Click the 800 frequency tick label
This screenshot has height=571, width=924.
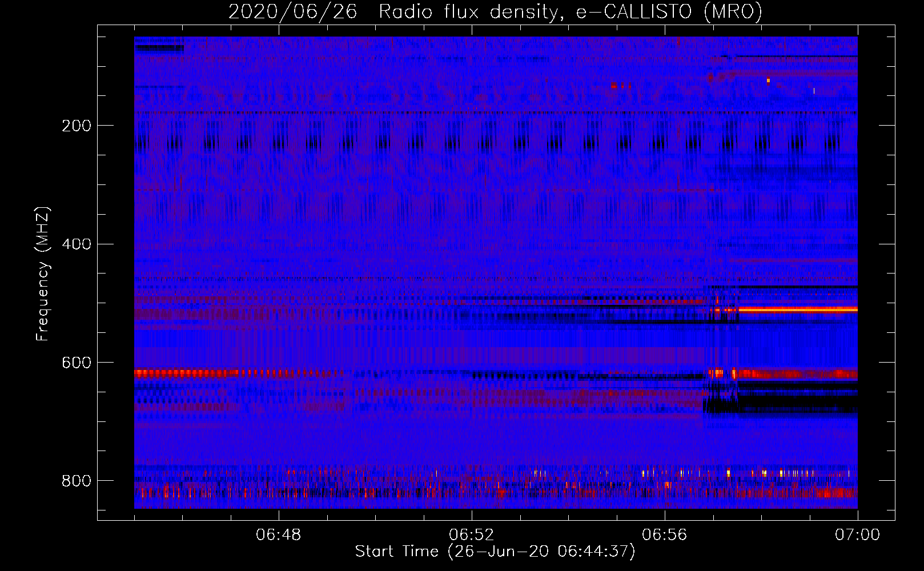77,481
